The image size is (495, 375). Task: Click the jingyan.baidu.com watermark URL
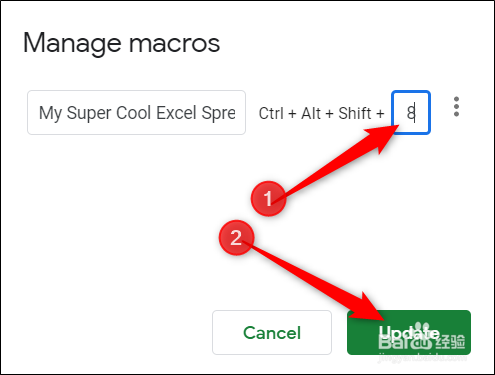pyautogui.click(x=423, y=358)
